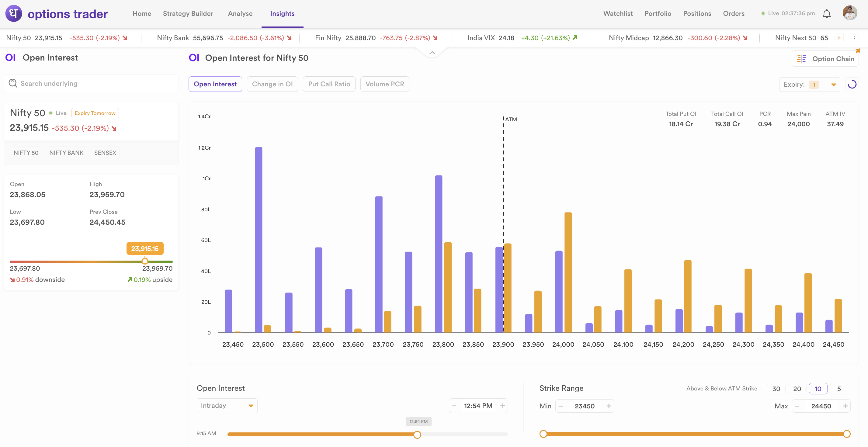
Task: Click the notification bell icon
Action: click(827, 14)
